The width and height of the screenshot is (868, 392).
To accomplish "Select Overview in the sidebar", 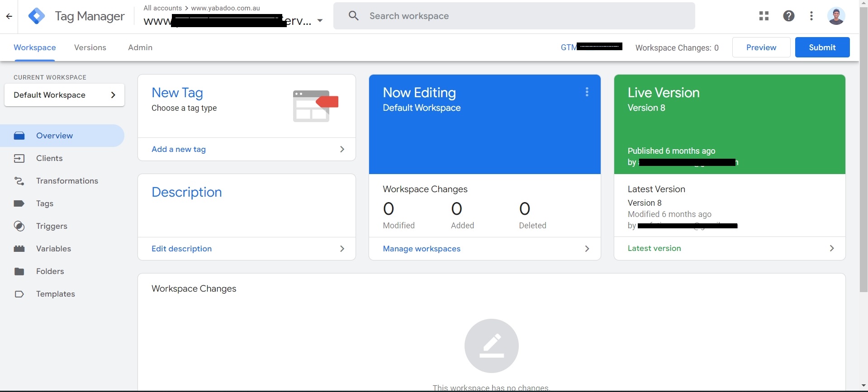I will (x=62, y=136).
